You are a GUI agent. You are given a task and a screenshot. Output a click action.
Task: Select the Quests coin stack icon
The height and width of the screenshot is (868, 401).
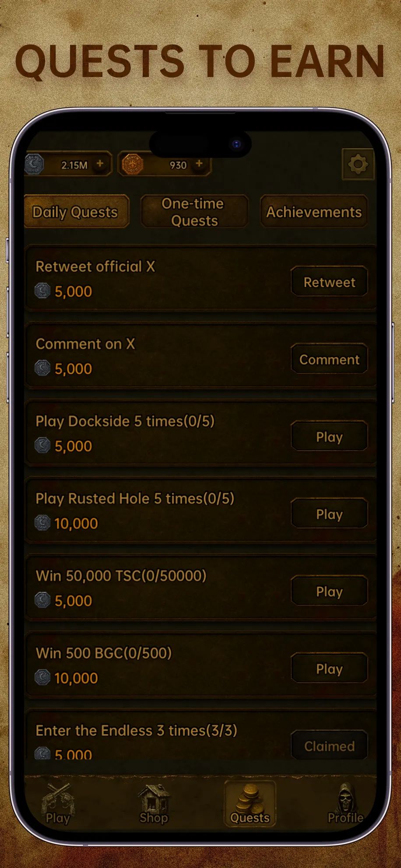click(x=250, y=803)
